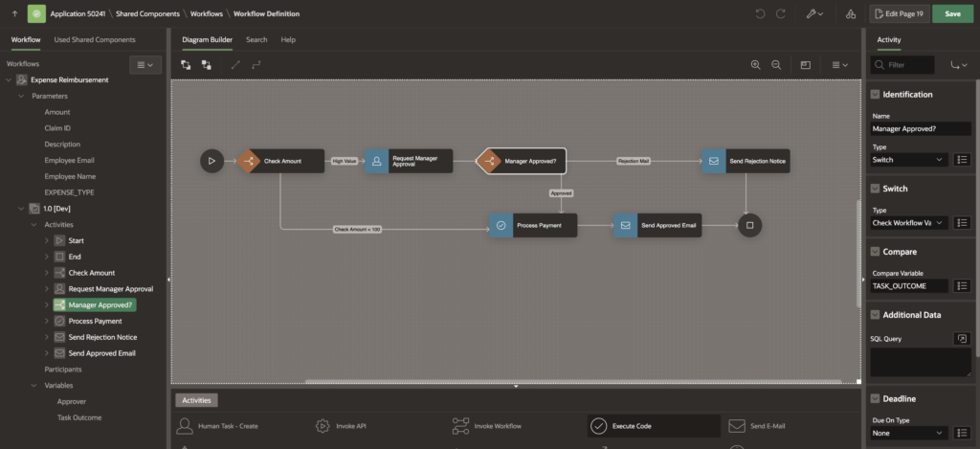Collapse the Additional Data section toggle
Image resolution: width=980 pixels, height=449 pixels.
[x=875, y=315]
